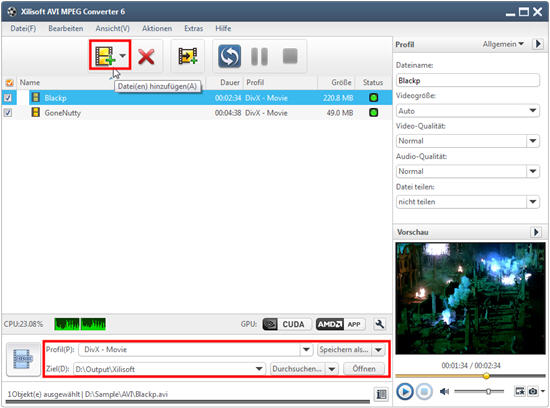Mute the preview volume speaker

click(x=444, y=391)
